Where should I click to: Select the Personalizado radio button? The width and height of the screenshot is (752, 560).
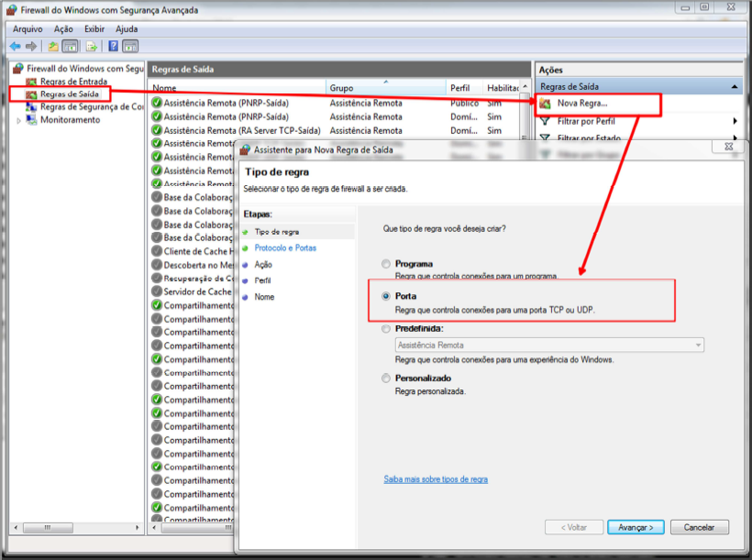[386, 378]
